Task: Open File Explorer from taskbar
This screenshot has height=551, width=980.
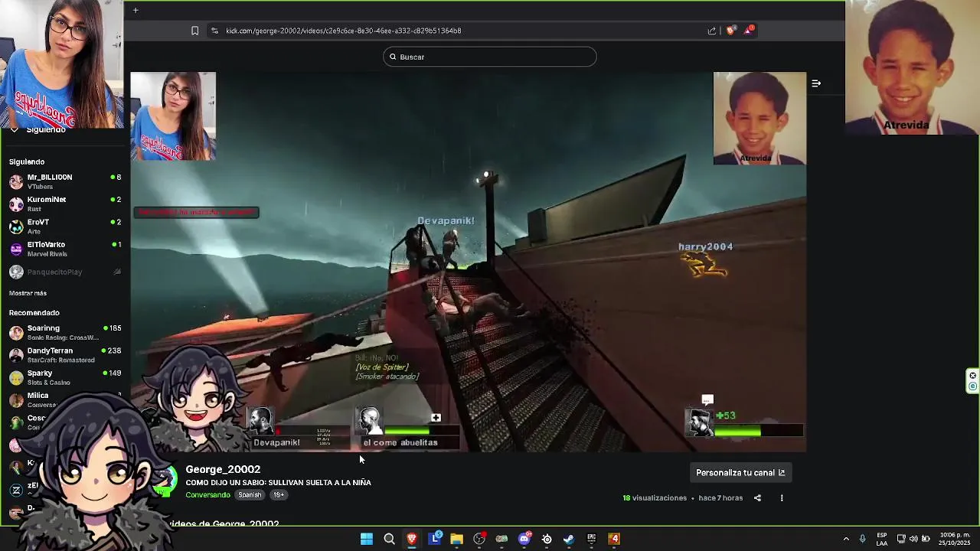Action: point(457,539)
